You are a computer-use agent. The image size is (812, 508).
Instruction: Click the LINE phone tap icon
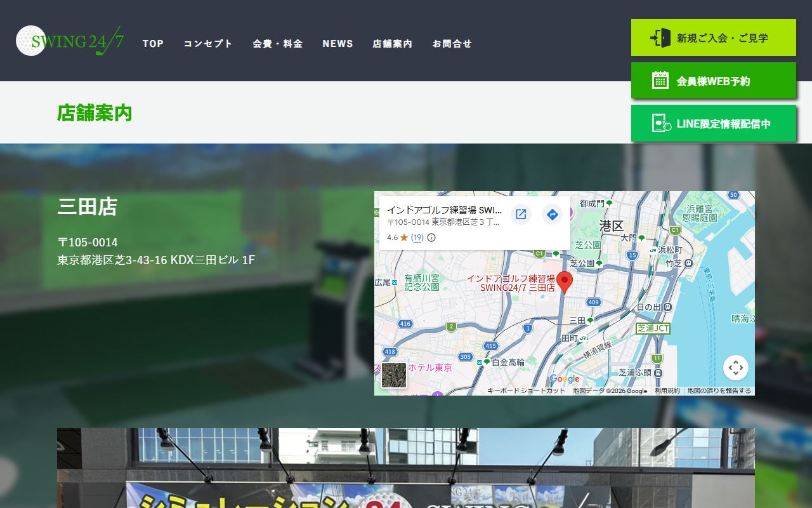(x=661, y=123)
